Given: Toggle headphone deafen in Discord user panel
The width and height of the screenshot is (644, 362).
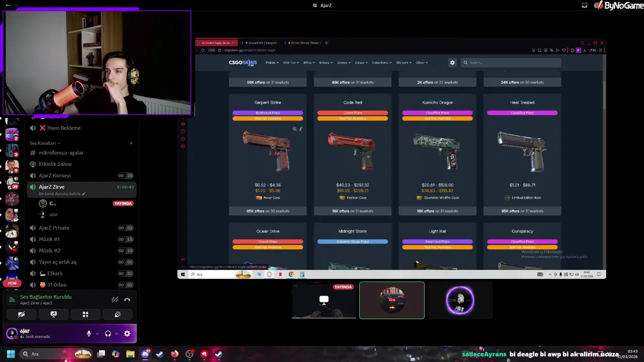Looking at the screenshot, I should (x=108, y=333).
